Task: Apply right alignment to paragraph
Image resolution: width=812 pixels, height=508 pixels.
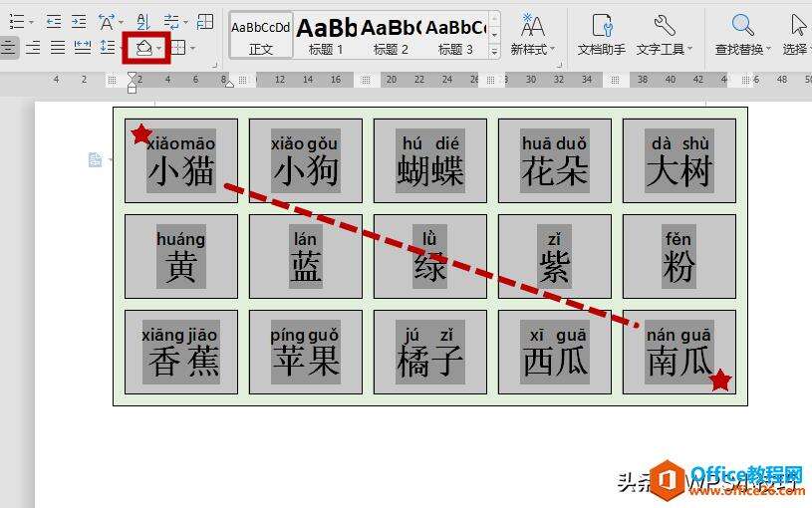Action: pos(32,48)
